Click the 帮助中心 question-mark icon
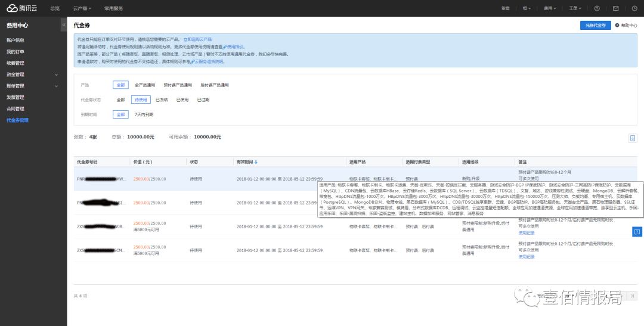Screen dimensions: 644x326 click(x=617, y=26)
